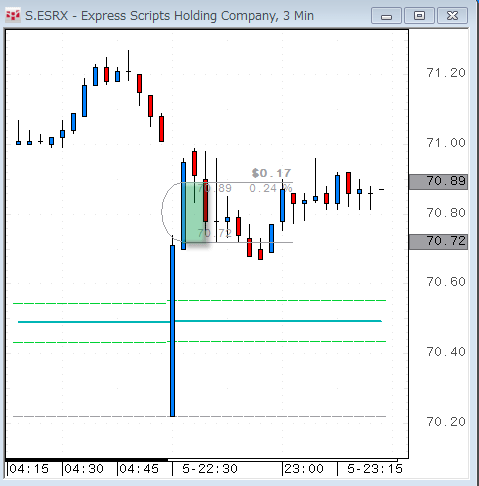
Task: Click the 71.20 price axis label
Action: (x=446, y=73)
